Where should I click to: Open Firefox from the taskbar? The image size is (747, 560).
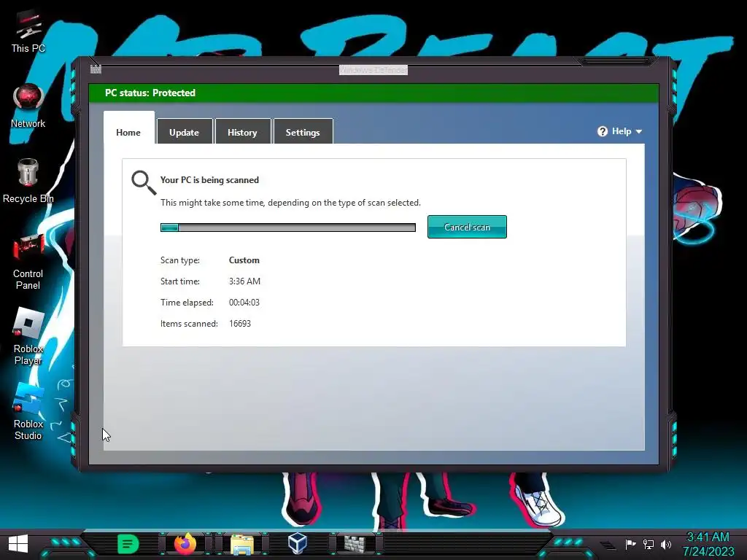coord(185,543)
